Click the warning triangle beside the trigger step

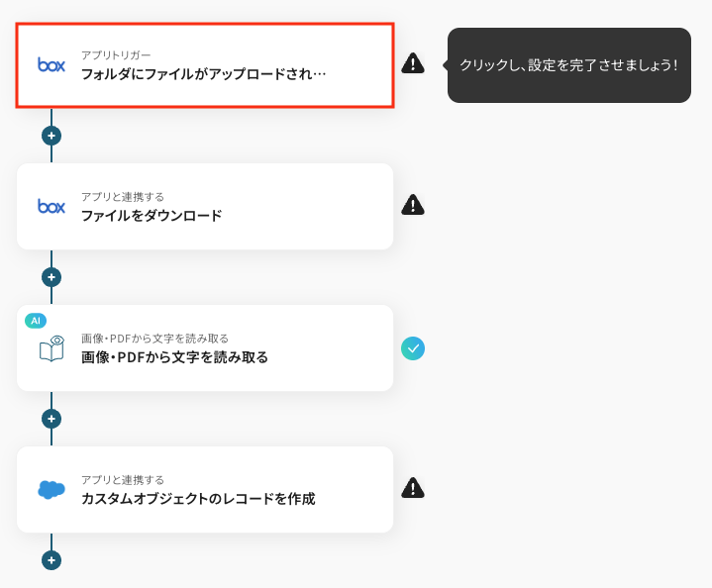(x=413, y=63)
